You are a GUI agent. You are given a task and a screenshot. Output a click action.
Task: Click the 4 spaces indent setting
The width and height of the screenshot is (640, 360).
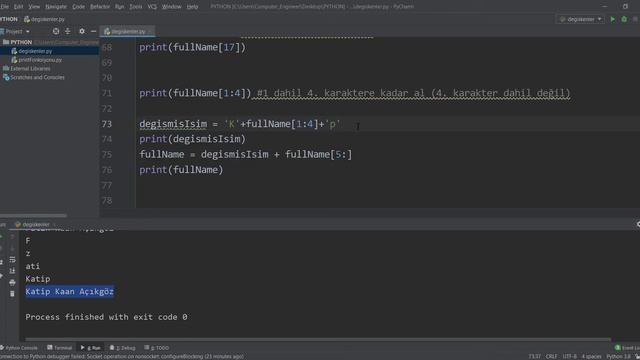(591, 356)
